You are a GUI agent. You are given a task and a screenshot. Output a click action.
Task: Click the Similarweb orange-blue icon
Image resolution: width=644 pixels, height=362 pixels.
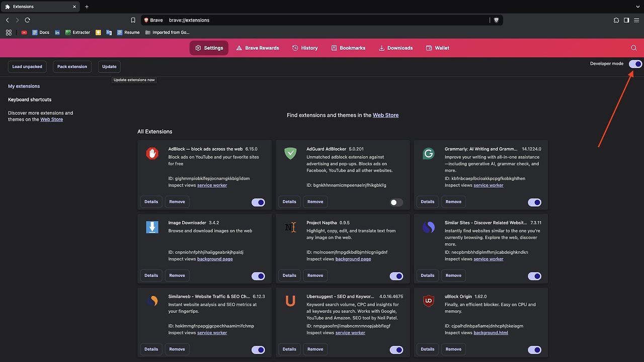[152, 301]
